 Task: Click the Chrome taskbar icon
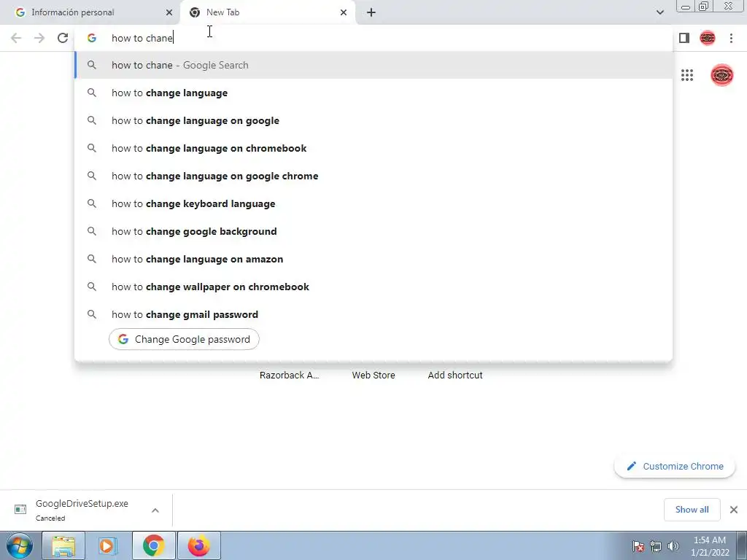pos(153,545)
